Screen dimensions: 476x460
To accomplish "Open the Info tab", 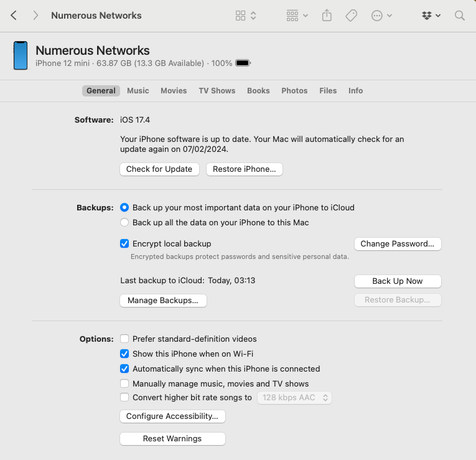I will click(x=355, y=91).
